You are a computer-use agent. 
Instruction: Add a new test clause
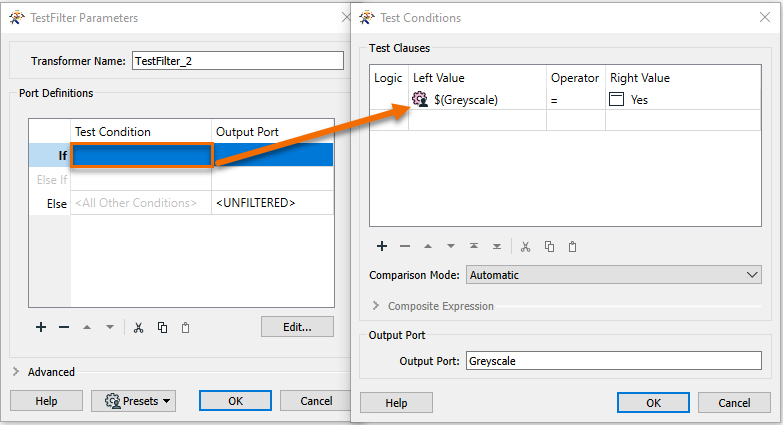(382, 246)
